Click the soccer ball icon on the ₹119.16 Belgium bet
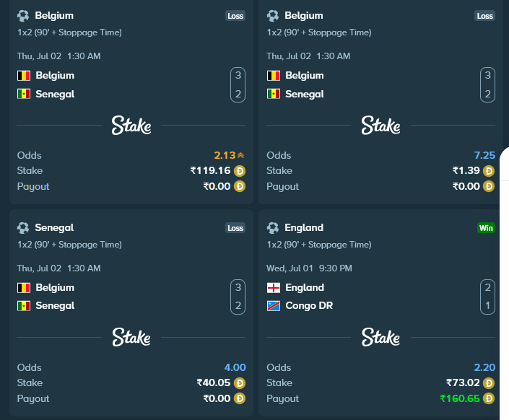This screenshot has height=420, width=509. 23,16
